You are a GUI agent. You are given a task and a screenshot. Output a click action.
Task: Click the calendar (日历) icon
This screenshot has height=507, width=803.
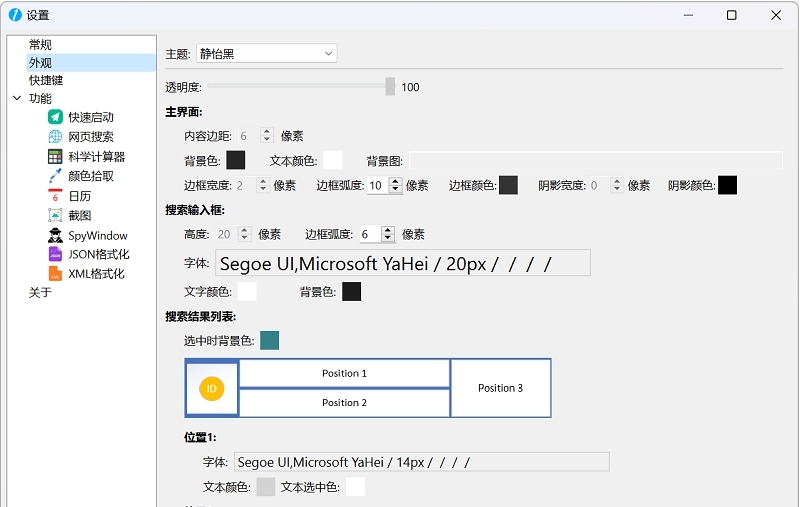click(x=55, y=196)
